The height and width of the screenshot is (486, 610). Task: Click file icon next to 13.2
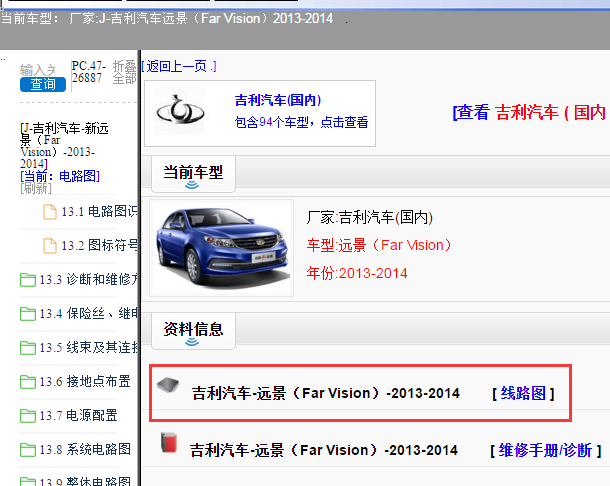point(50,246)
